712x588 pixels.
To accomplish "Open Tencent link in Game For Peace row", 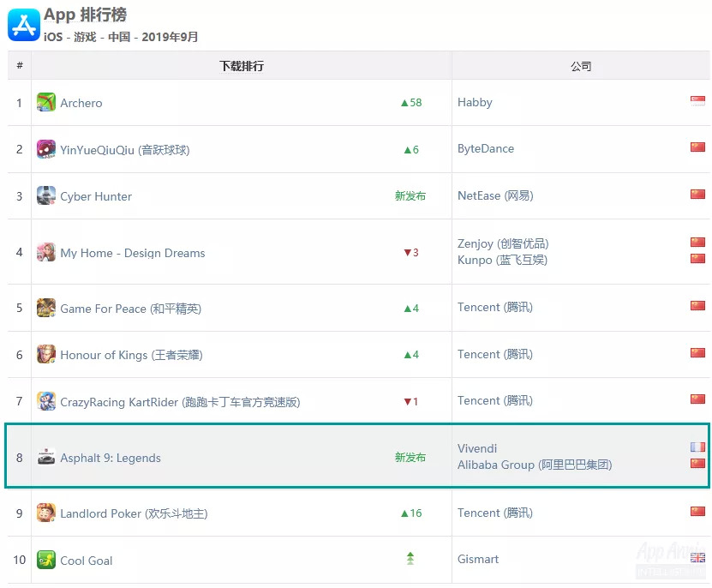I will (x=495, y=307).
